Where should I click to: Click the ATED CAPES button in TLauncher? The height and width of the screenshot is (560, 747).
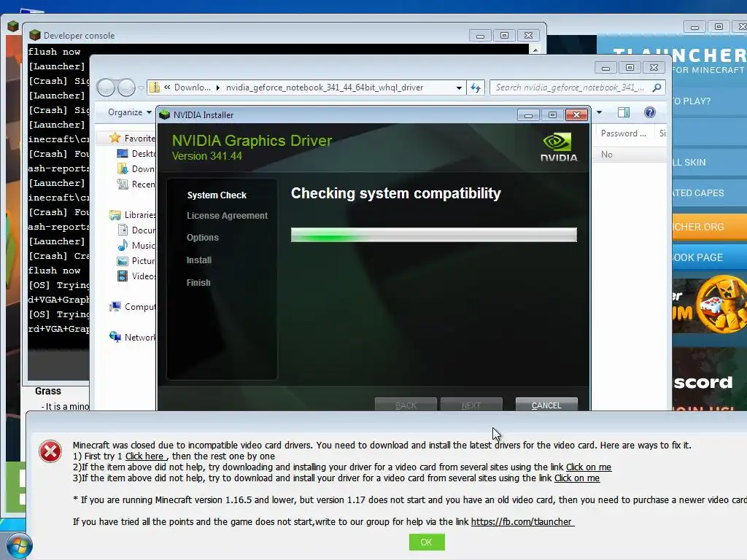pos(709,192)
